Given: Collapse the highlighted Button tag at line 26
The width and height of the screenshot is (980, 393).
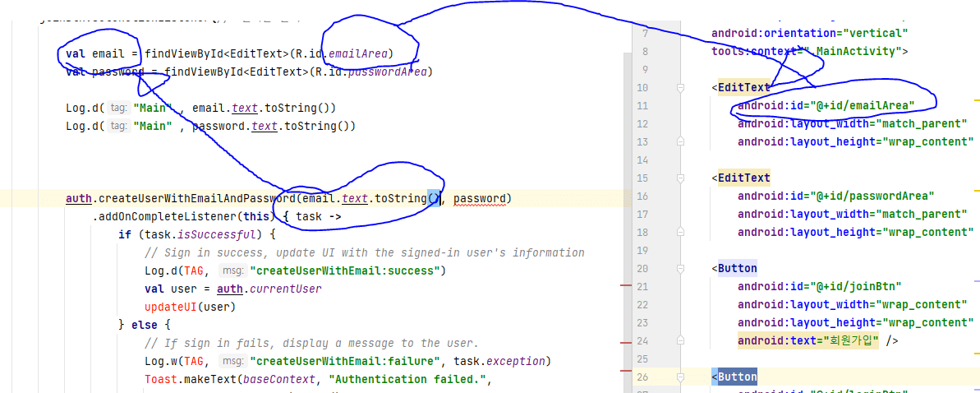Looking at the screenshot, I should (x=681, y=377).
